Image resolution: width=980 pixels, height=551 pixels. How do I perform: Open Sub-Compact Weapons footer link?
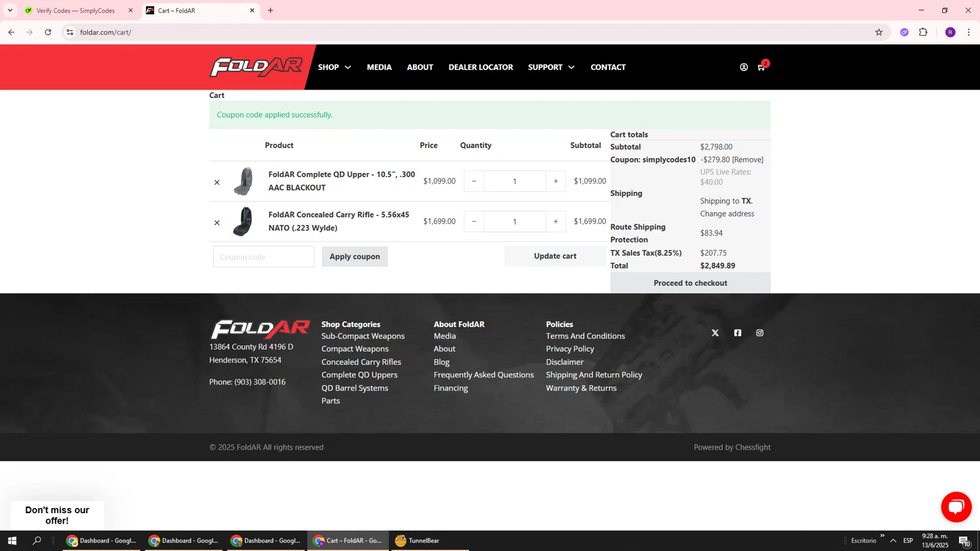point(363,336)
